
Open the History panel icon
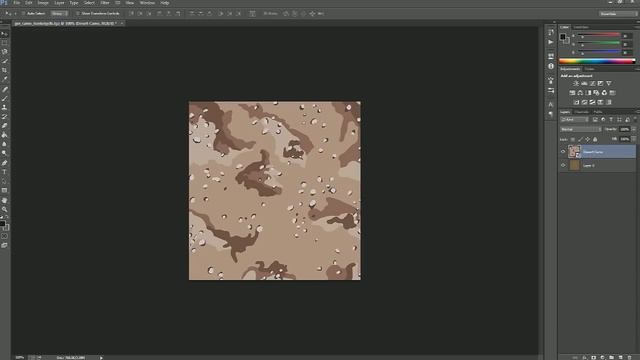pyautogui.click(x=551, y=32)
